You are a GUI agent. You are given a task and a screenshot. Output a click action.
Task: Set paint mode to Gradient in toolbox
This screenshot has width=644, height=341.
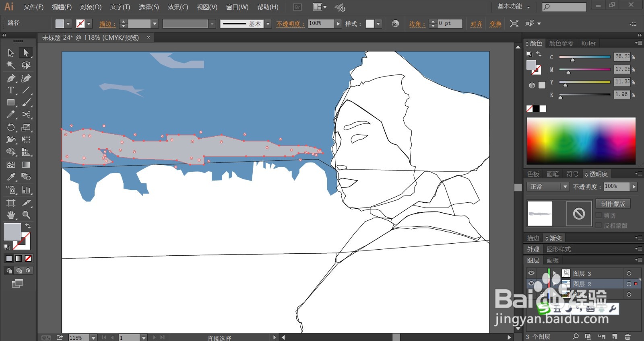19,258
